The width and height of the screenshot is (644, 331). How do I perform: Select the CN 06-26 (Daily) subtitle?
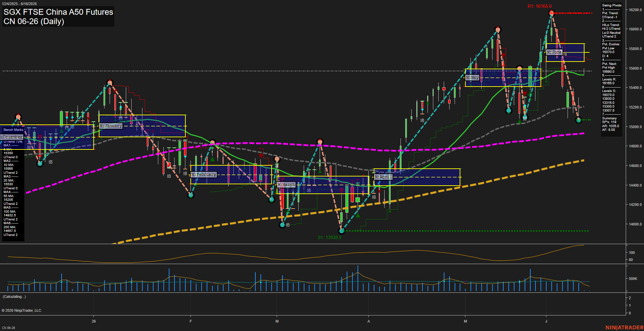click(34, 21)
